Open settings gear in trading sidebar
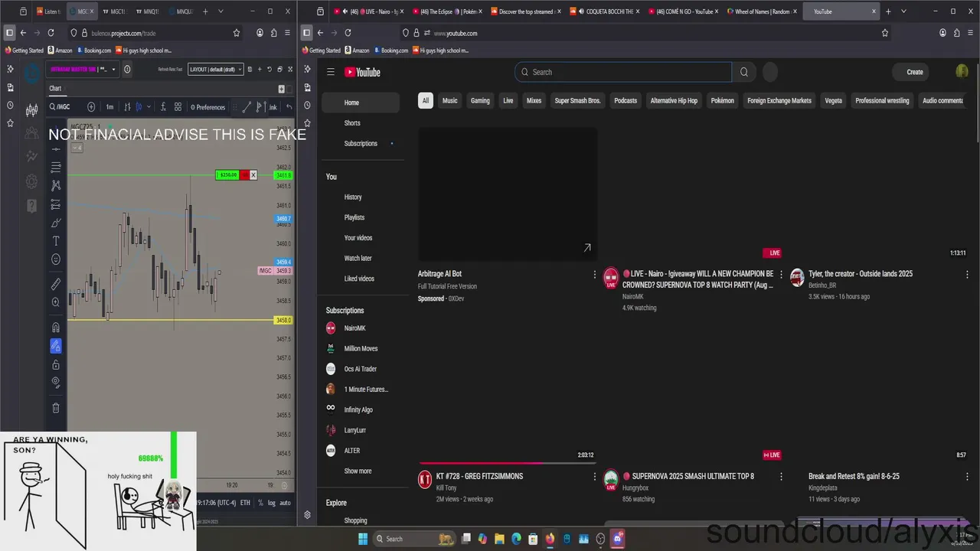This screenshot has height=551, width=980. pyautogui.click(x=31, y=181)
